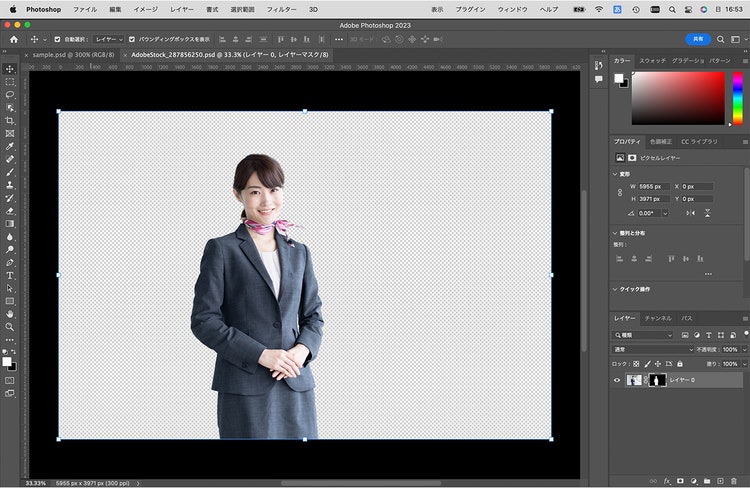The height and width of the screenshot is (488, 750).
Task: Toggle lock position icon
Action: pyautogui.click(x=658, y=364)
